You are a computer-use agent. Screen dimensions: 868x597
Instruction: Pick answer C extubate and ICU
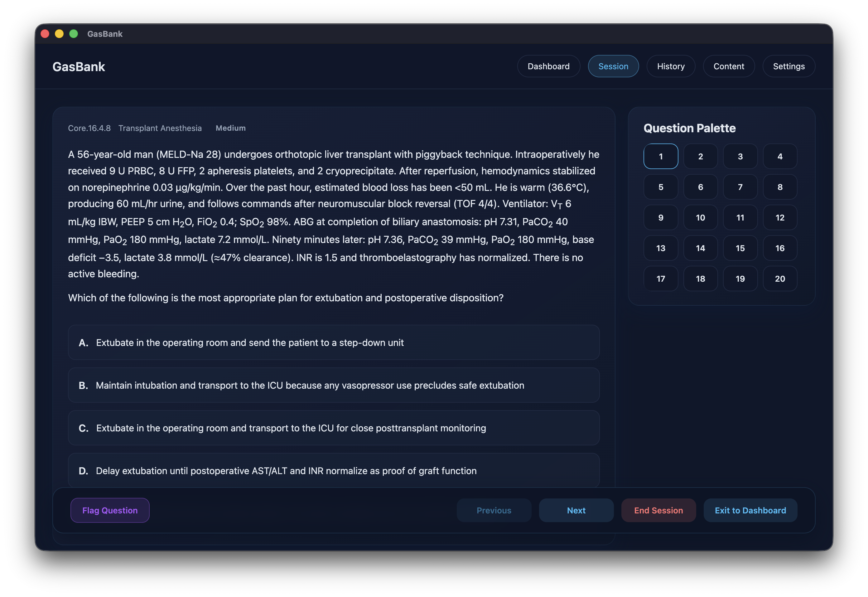pyautogui.click(x=333, y=428)
